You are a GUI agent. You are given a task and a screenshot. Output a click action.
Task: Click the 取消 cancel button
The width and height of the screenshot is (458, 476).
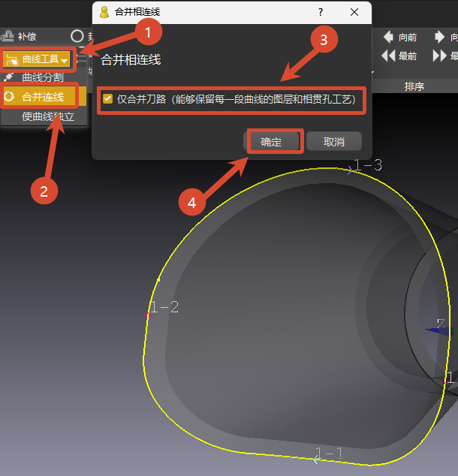pyautogui.click(x=334, y=141)
